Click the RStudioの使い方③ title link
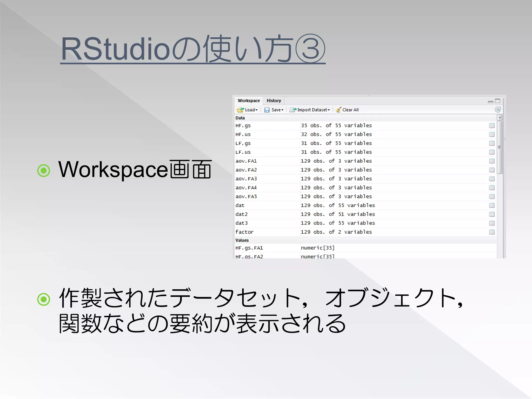Screen dimensions: 532x399 coord(193,49)
